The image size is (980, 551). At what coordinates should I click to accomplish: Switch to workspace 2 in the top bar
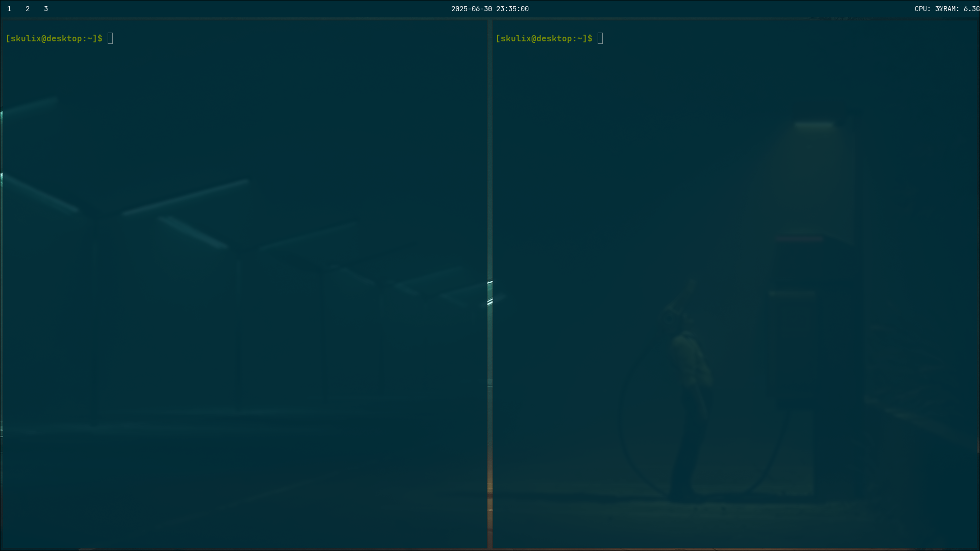(x=28, y=9)
